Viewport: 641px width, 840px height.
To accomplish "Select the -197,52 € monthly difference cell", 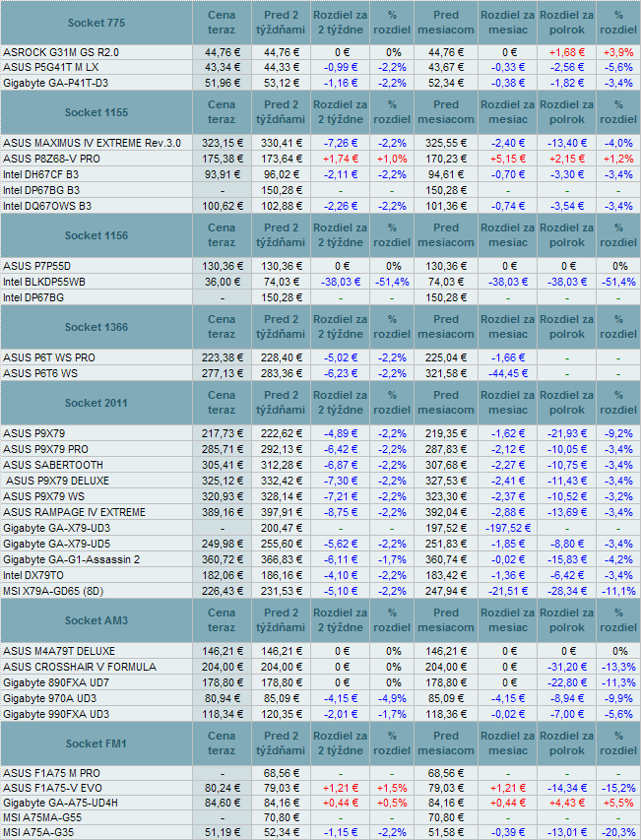I will [508, 528].
